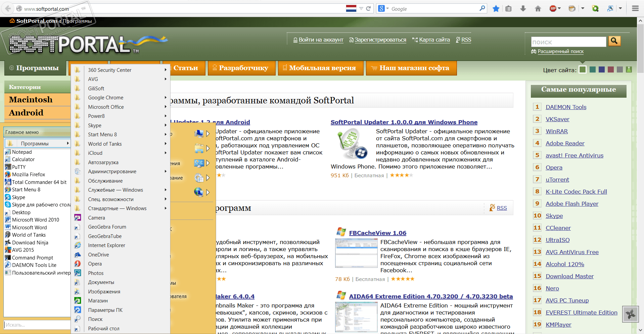644x334 pixels.
Task: Launch Download Ninja from the start menu
Action: (30, 243)
